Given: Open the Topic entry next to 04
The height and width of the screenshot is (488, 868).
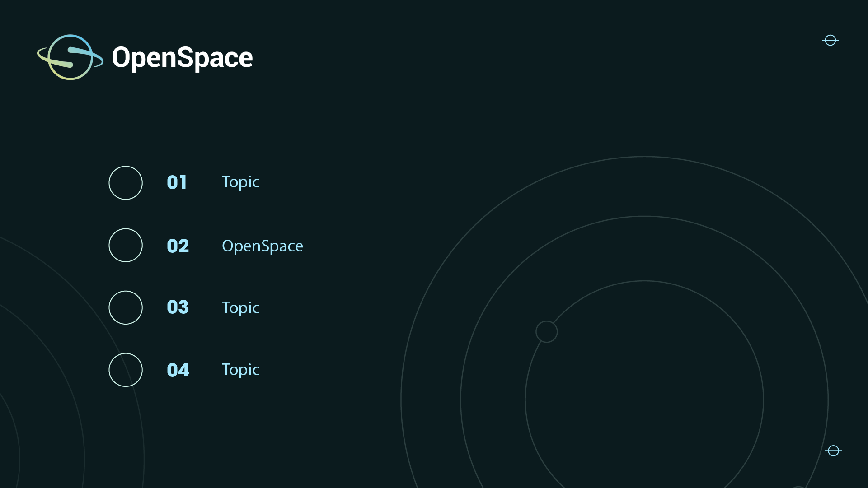Looking at the screenshot, I should tap(240, 370).
